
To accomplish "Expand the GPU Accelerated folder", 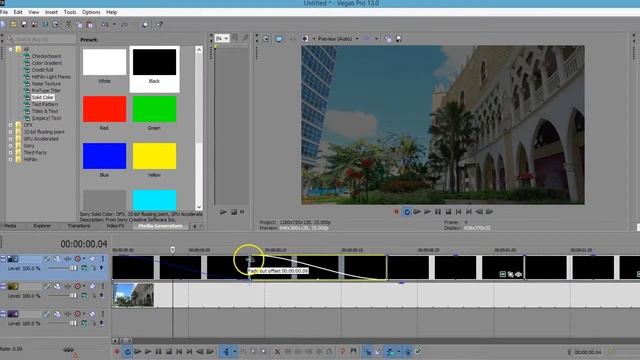I will (x=11, y=139).
